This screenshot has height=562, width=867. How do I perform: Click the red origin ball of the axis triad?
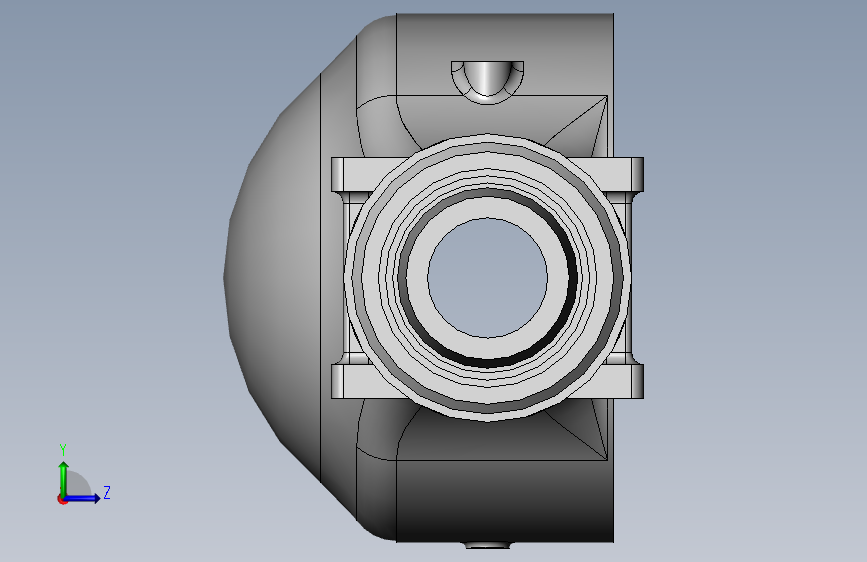pyautogui.click(x=62, y=499)
